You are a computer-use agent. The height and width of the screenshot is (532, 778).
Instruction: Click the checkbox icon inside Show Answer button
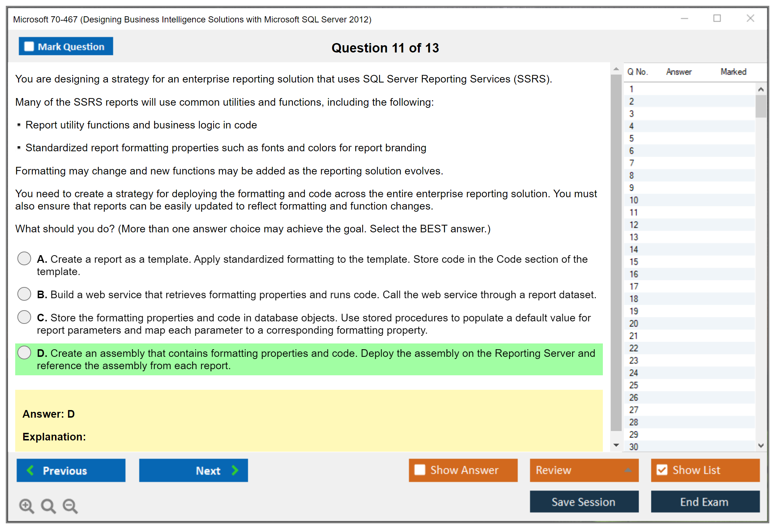pyautogui.click(x=419, y=470)
